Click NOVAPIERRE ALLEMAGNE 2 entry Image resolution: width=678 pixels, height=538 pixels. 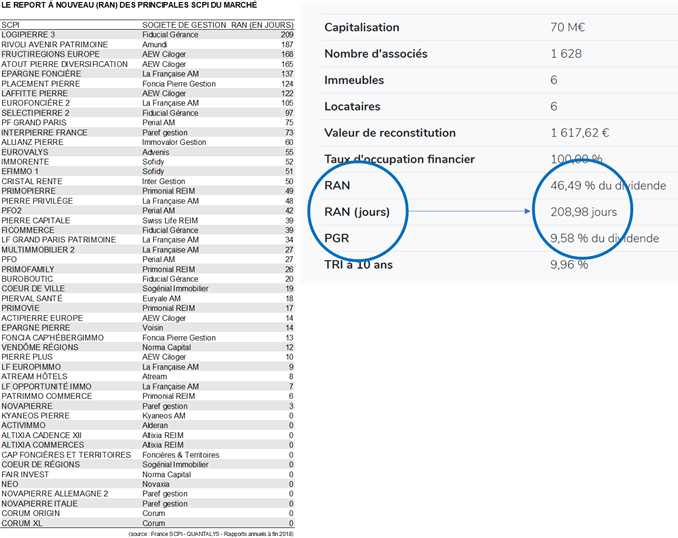(54, 493)
